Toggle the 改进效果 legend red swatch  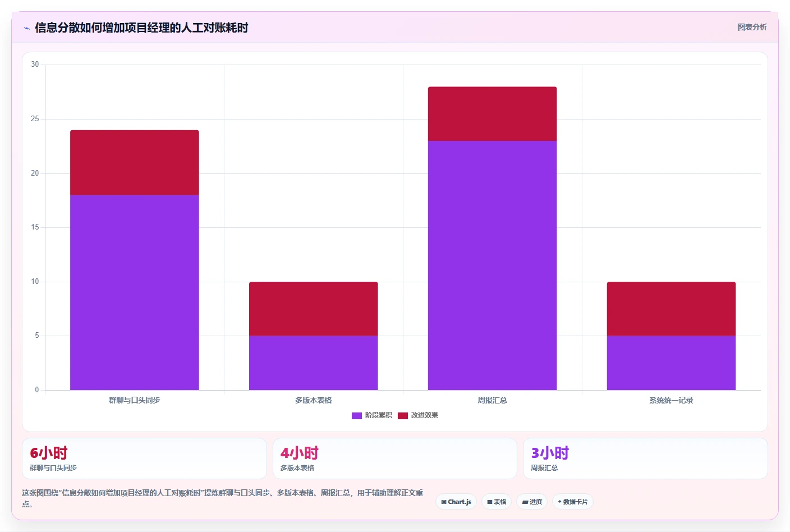coord(403,416)
